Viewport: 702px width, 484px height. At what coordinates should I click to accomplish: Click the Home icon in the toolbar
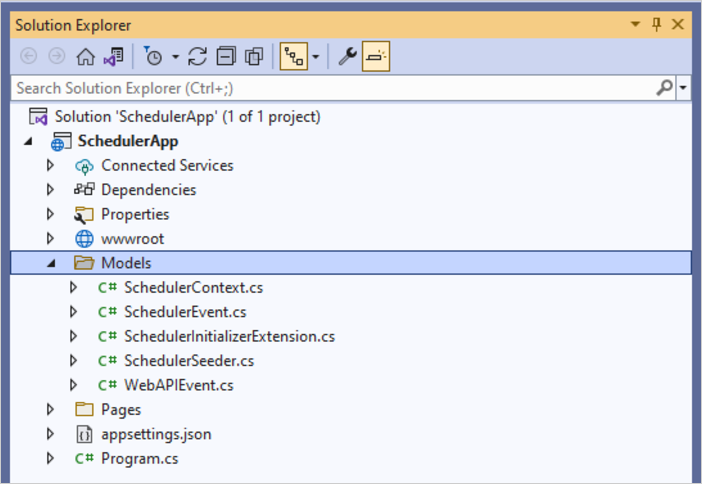(x=86, y=57)
